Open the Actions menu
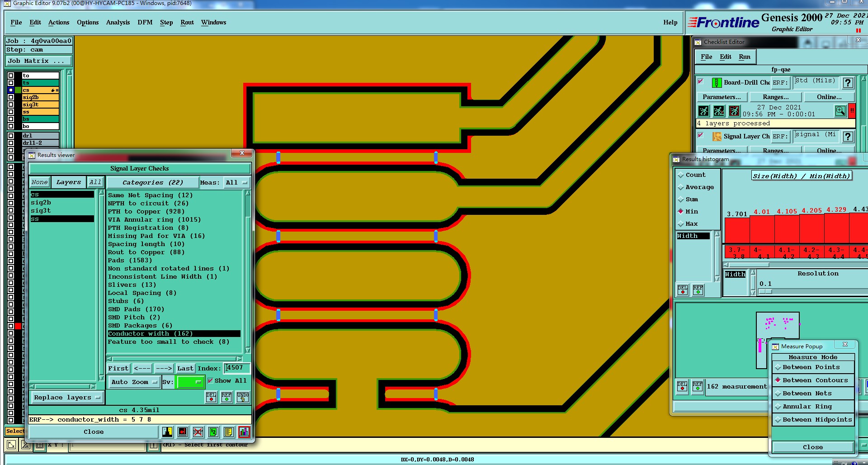The width and height of the screenshot is (868, 465). point(59,22)
